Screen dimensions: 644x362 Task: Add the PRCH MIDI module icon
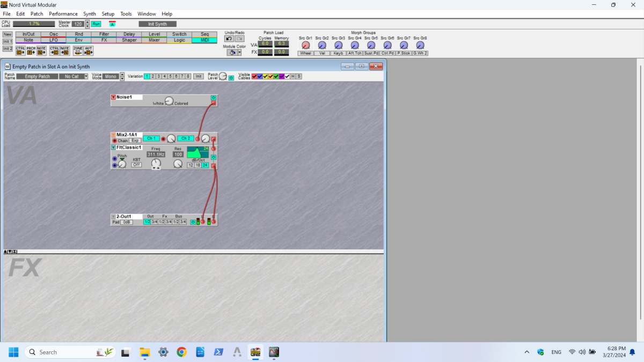(x=31, y=51)
